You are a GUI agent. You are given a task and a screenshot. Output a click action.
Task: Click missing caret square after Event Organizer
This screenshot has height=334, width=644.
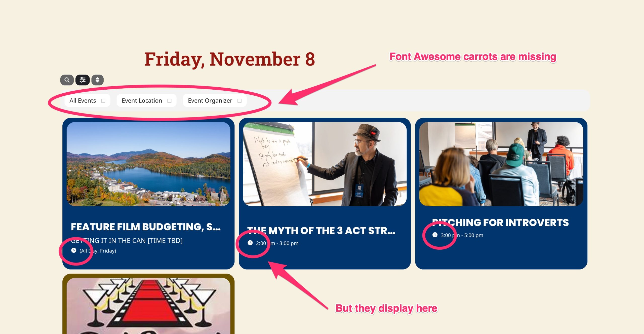click(x=239, y=101)
